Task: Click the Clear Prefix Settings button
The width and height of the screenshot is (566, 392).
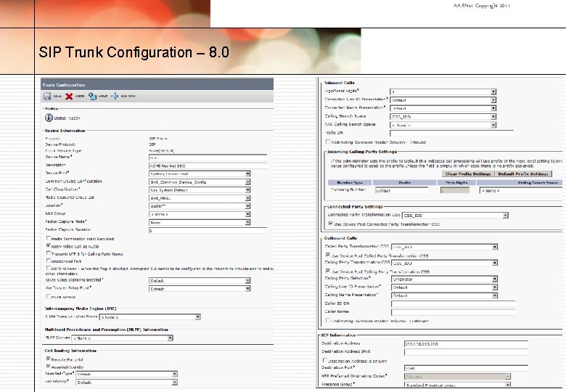Action: click(x=468, y=173)
